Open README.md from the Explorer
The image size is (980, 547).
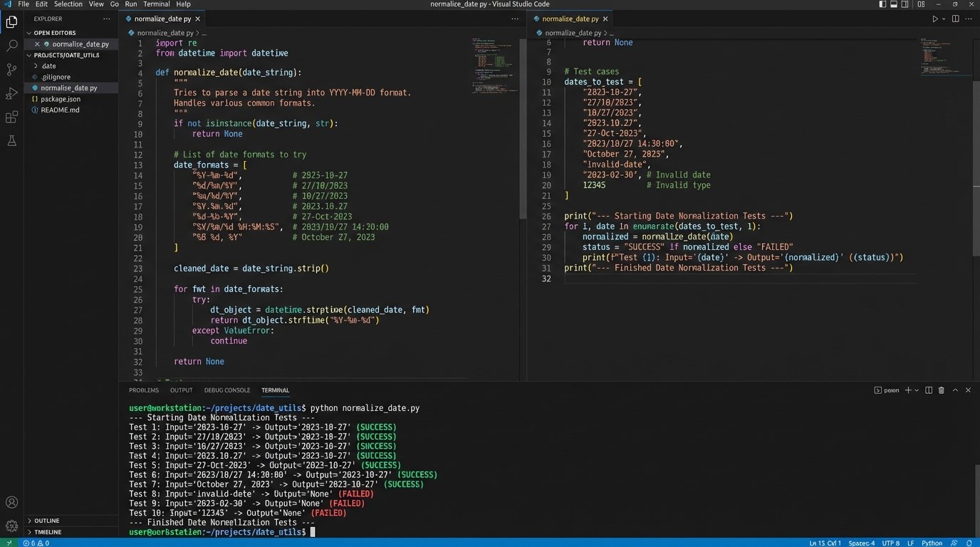[x=60, y=110]
